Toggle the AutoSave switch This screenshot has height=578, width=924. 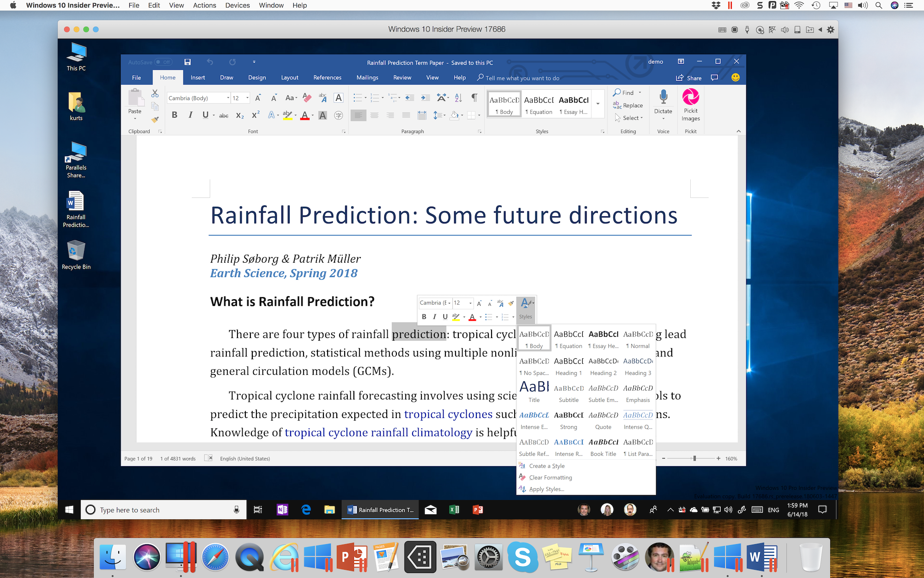(x=163, y=62)
